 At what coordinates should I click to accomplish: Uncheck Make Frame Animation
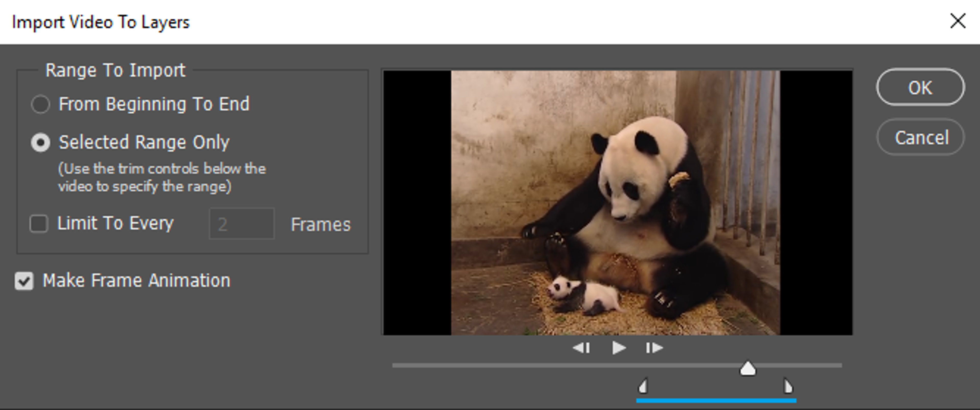coord(24,281)
